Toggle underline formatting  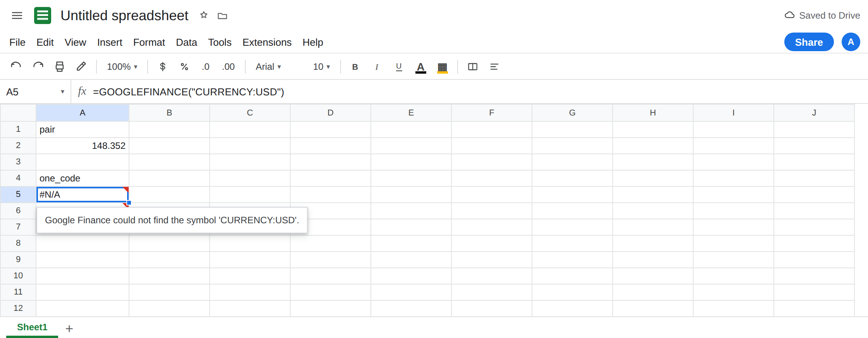[399, 67]
